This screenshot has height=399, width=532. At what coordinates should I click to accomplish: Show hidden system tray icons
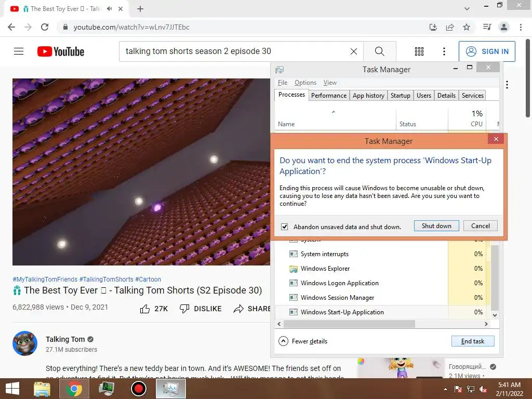445,389
